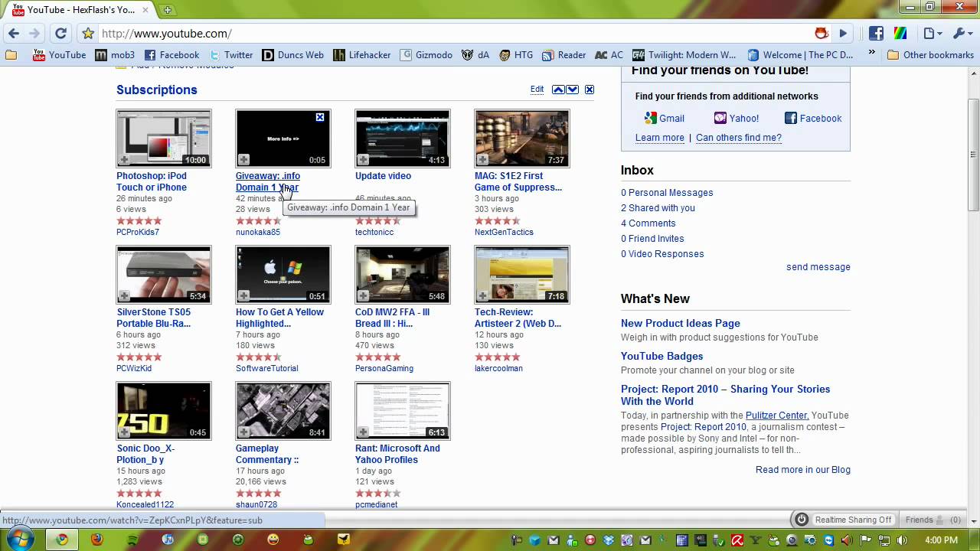
Task: Open the Duncs Web bookmark
Action: pyautogui.click(x=292, y=55)
